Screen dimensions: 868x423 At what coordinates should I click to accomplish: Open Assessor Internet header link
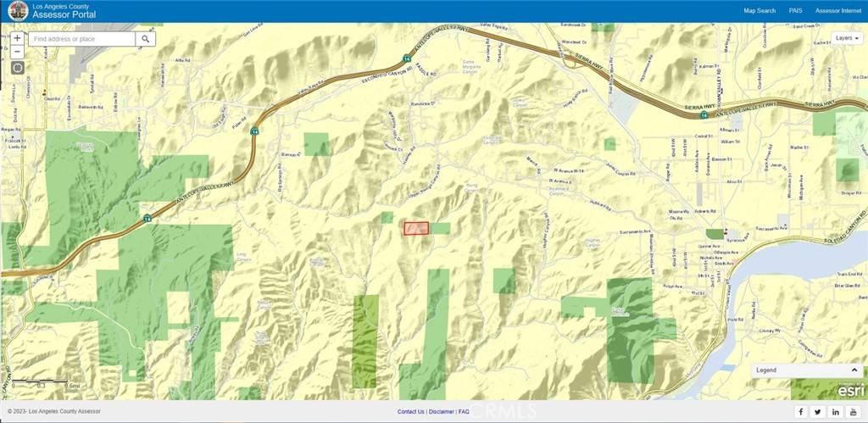point(838,10)
